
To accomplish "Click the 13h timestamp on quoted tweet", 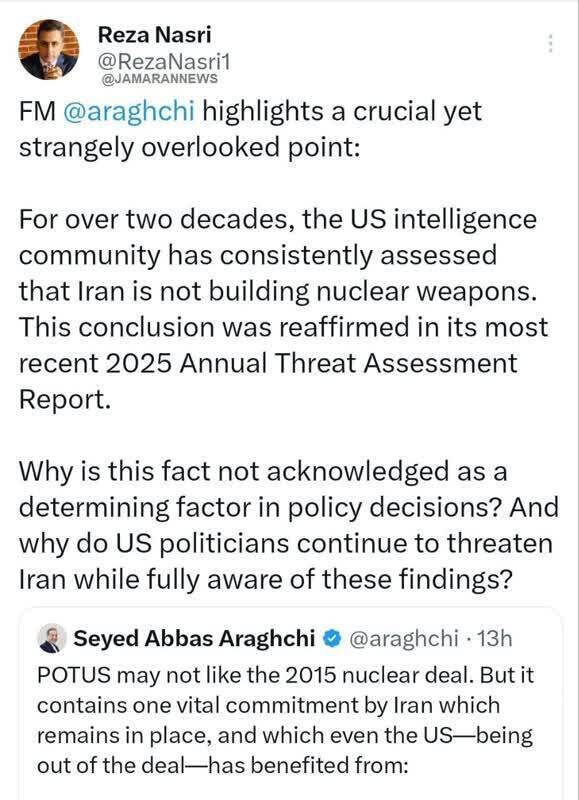I will [x=494, y=638].
